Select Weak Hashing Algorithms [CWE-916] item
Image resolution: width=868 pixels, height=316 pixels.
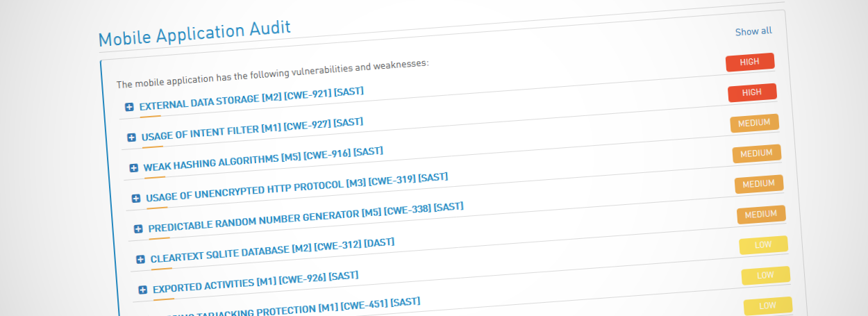pos(263,160)
